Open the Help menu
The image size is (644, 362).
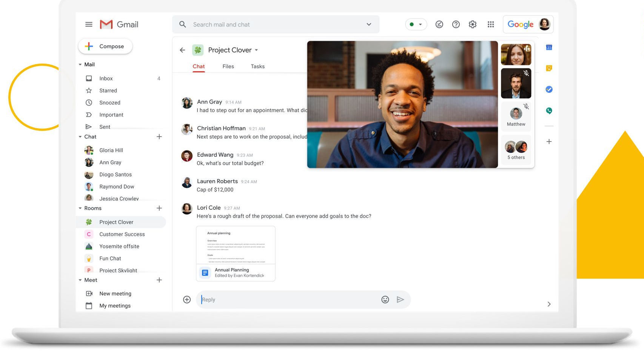(456, 24)
